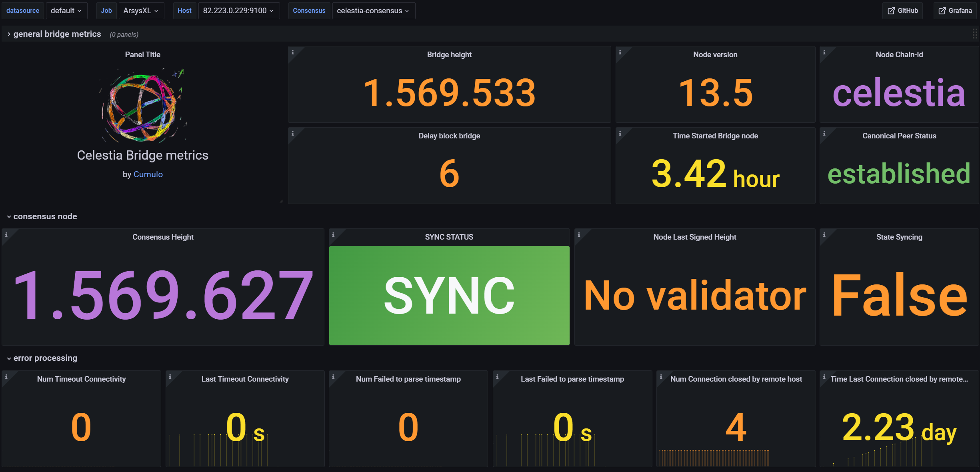Open the Job ArsysXL dropdown
Image resolution: width=980 pixels, height=472 pixels.
pos(141,11)
